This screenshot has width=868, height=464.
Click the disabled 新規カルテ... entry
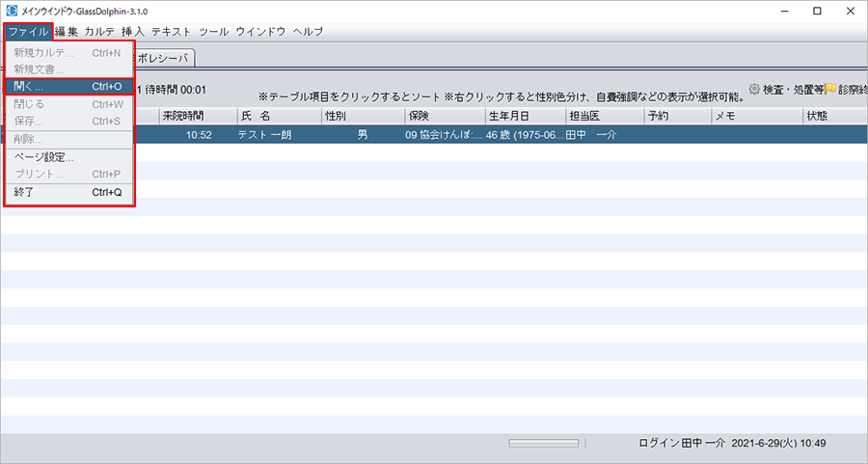(x=69, y=53)
